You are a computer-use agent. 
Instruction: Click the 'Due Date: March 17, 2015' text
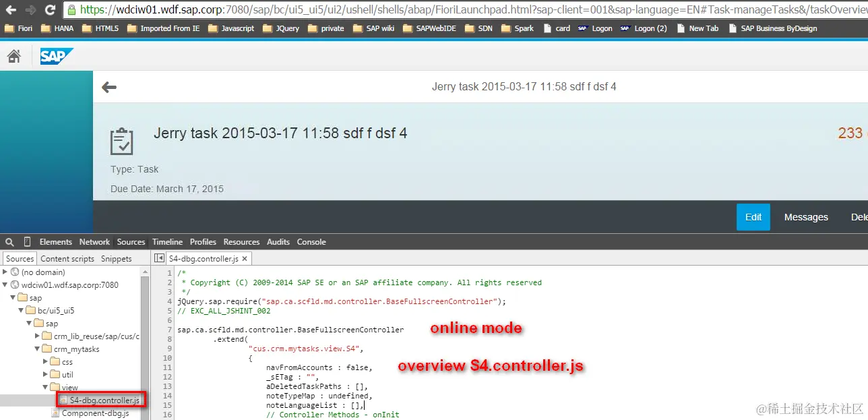coord(167,189)
